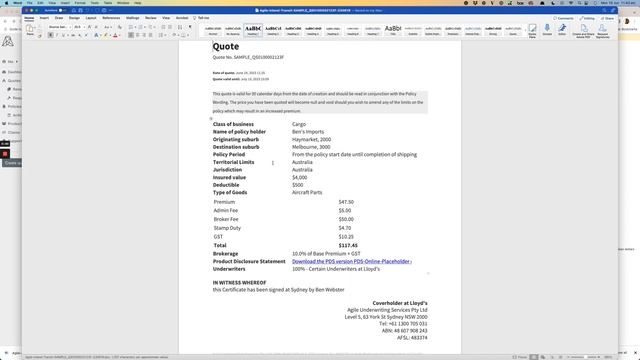
Task: Toggle Strikethrough formatting
Action: point(73,35)
